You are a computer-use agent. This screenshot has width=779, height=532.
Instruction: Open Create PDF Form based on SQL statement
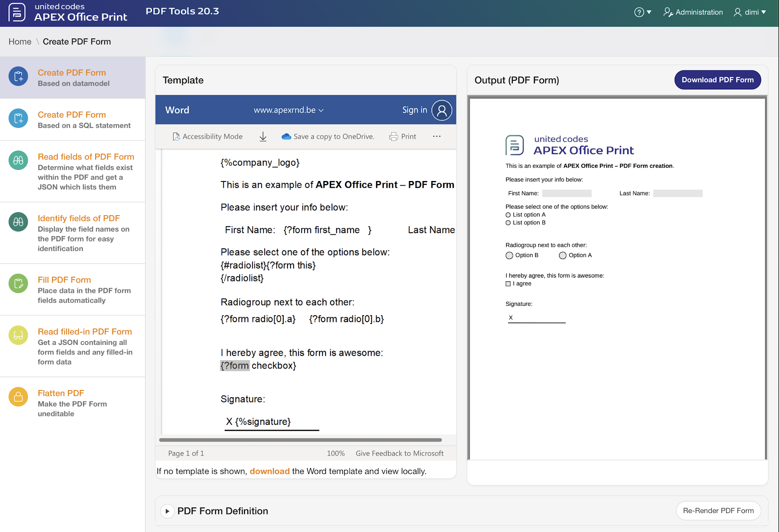[72, 115]
